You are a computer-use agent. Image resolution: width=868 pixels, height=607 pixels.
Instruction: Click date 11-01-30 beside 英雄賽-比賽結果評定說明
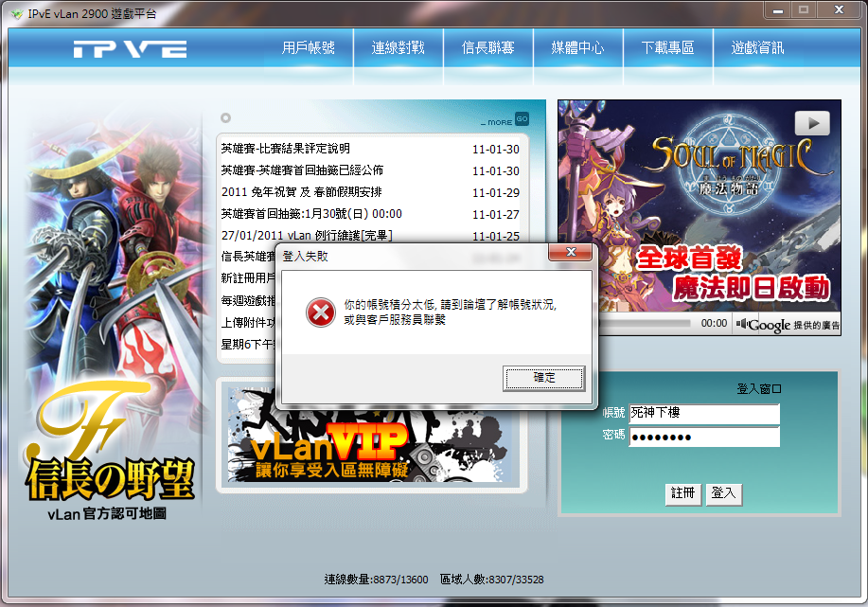click(x=495, y=149)
